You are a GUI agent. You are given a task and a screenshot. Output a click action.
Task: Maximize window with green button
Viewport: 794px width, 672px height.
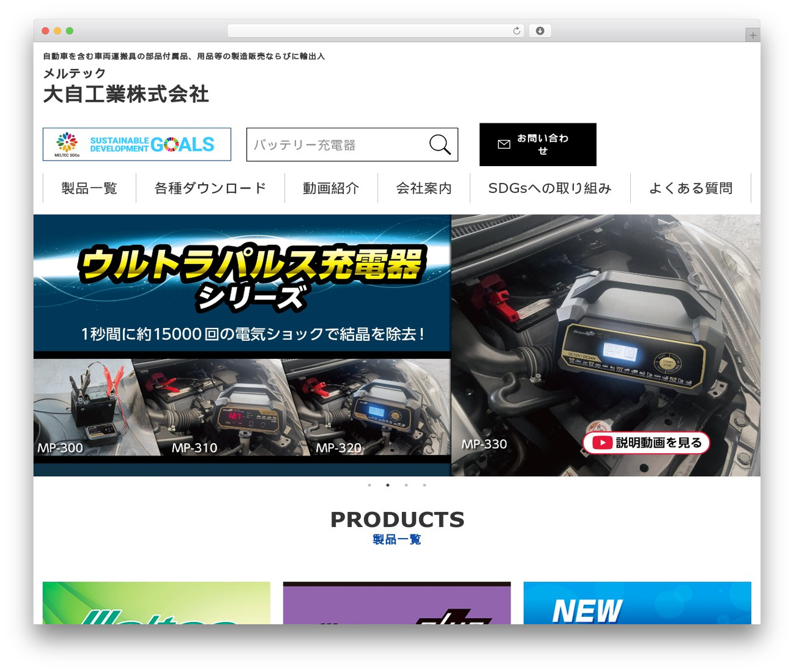[x=69, y=31]
